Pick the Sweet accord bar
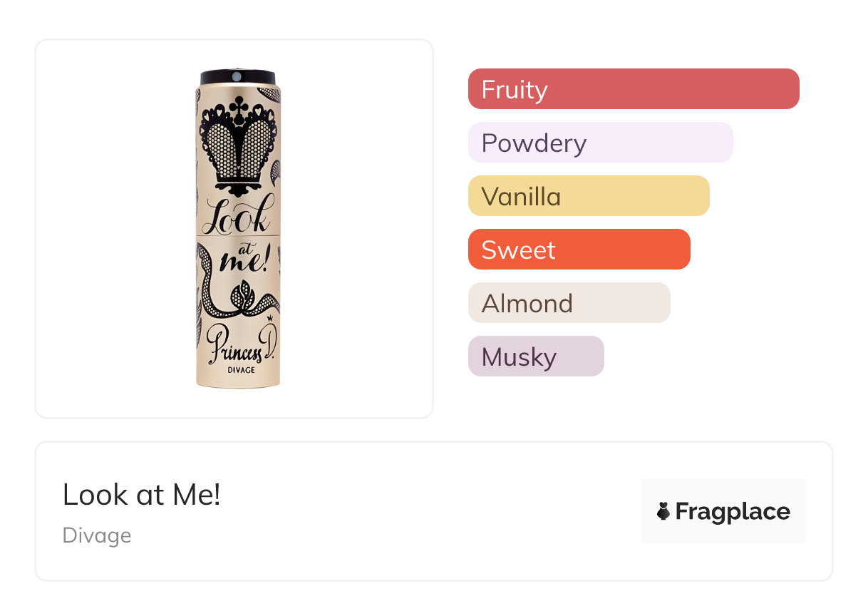The width and height of the screenshot is (868, 616). pyautogui.click(x=579, y=250)
